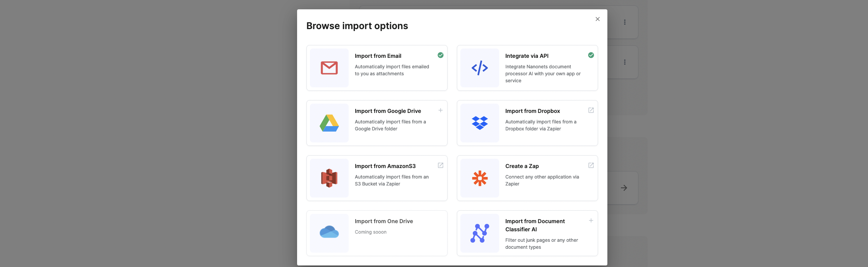The height and width of the screenshot is (267, 868).
Task: Add Document Classifier AI with plus icon
Action: [591, 220]
